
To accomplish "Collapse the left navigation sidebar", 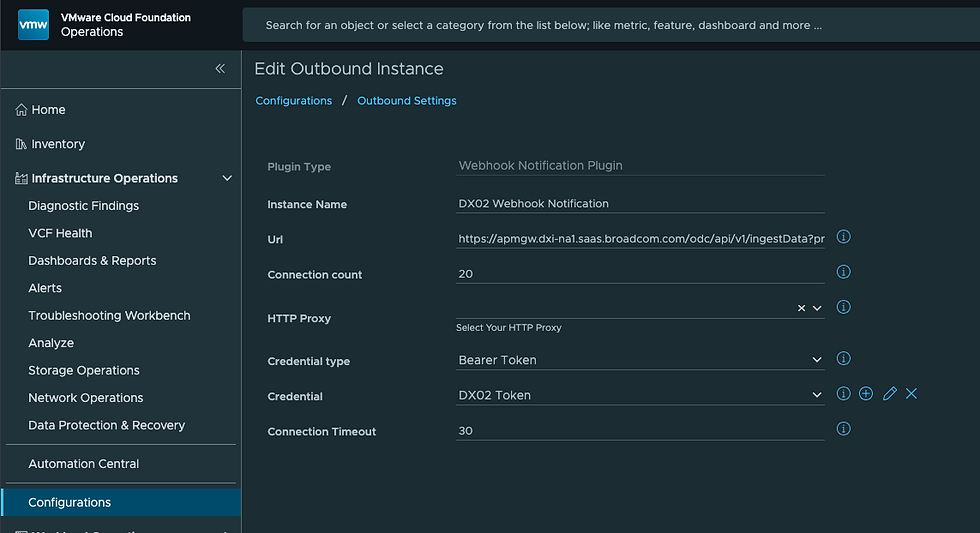I will (x=220, y=69).
